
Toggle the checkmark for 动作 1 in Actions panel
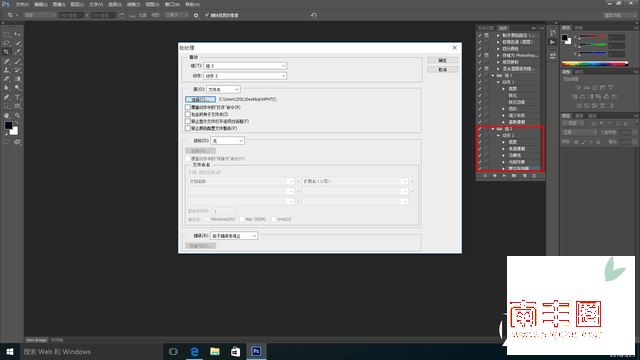(x=480, y=82)
